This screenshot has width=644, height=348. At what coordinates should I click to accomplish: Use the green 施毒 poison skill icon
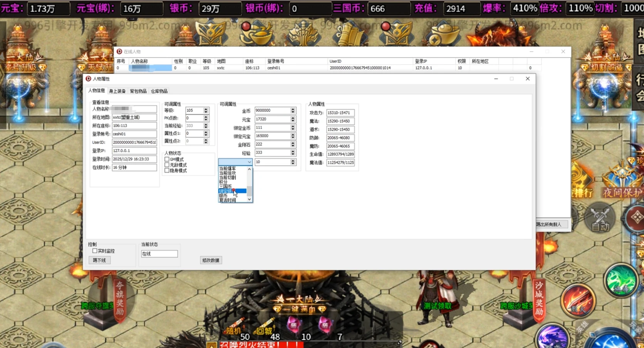(x=621, y=281)
